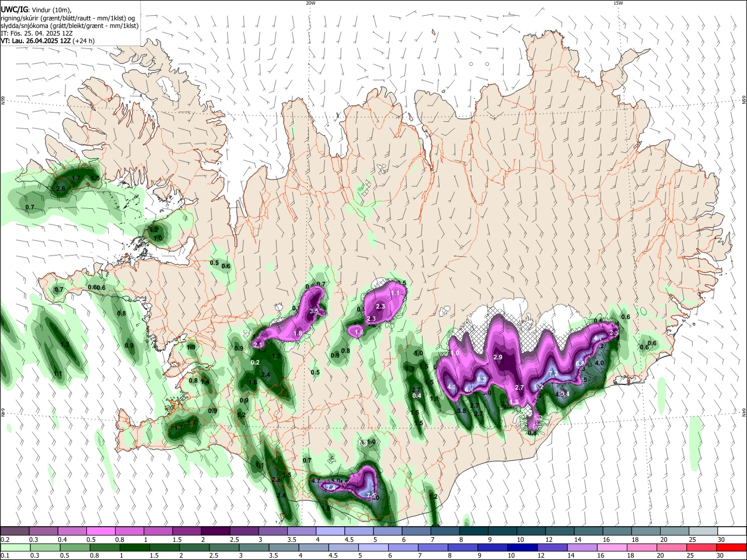
Task: Click the 20W longitude label
Action: pyautogui.click(x=310, y=3)
